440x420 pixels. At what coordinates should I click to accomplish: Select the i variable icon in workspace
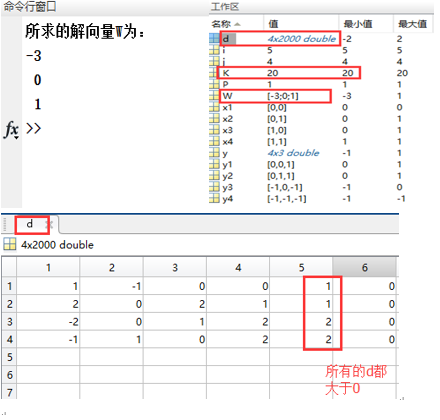pos(214,50)
